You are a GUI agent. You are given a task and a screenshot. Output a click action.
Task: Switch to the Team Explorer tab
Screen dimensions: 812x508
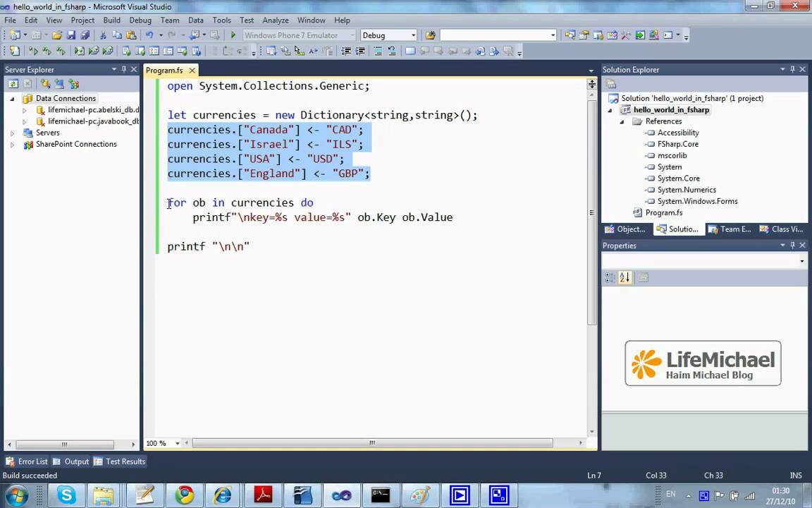click(x=730, y=229)
